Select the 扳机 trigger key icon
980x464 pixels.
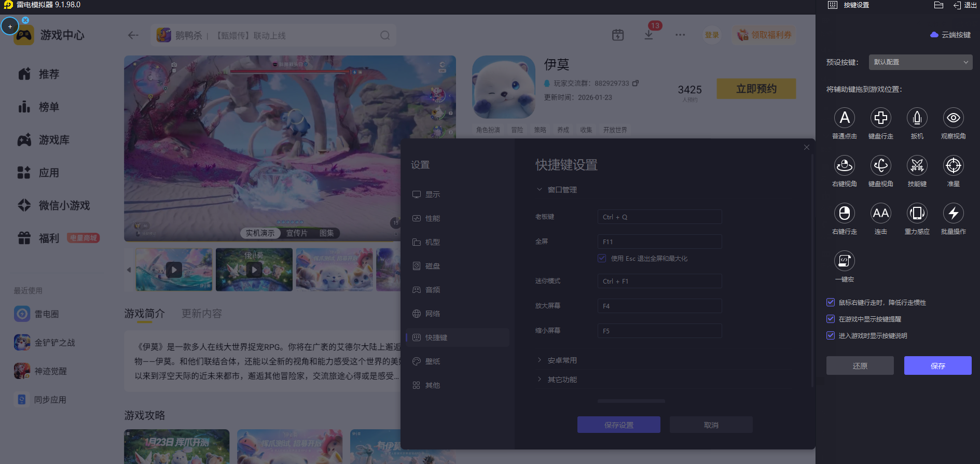(917, 118)
